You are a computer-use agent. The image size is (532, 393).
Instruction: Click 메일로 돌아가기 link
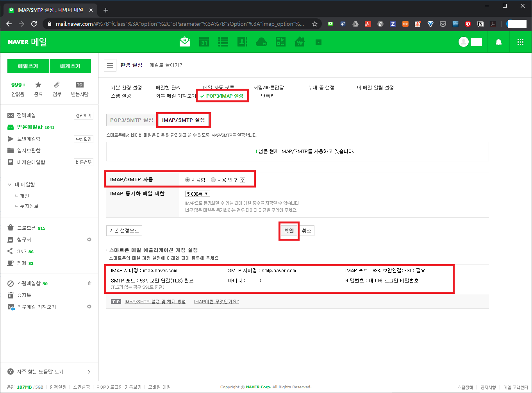[167, 65]
